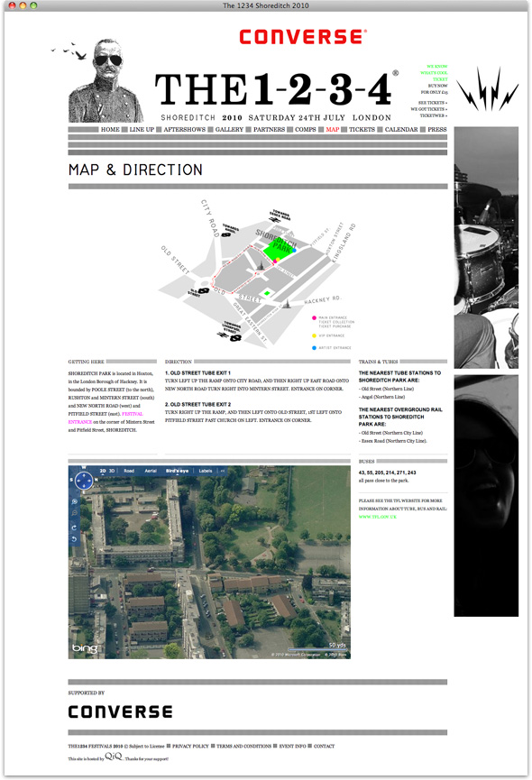This screenshot has height=780, width=532.
Task: Click the hooded face photo in sidebar
Action: (486, 495)
